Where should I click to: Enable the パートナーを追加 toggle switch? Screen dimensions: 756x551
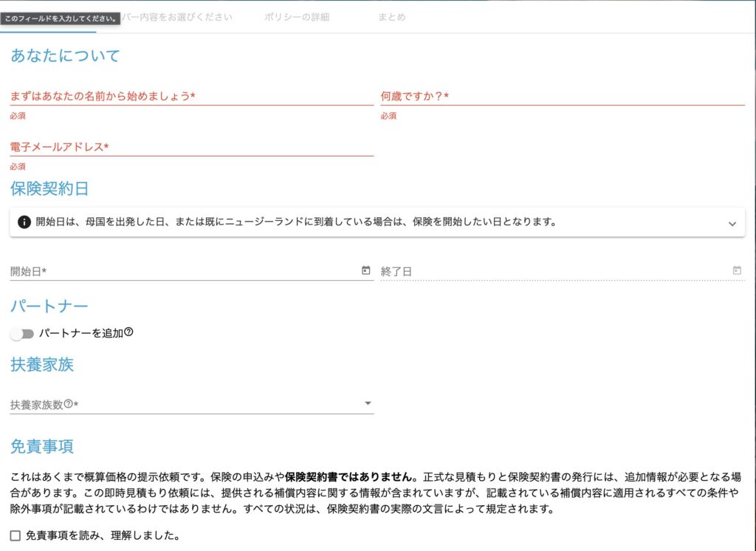[22, 334]
